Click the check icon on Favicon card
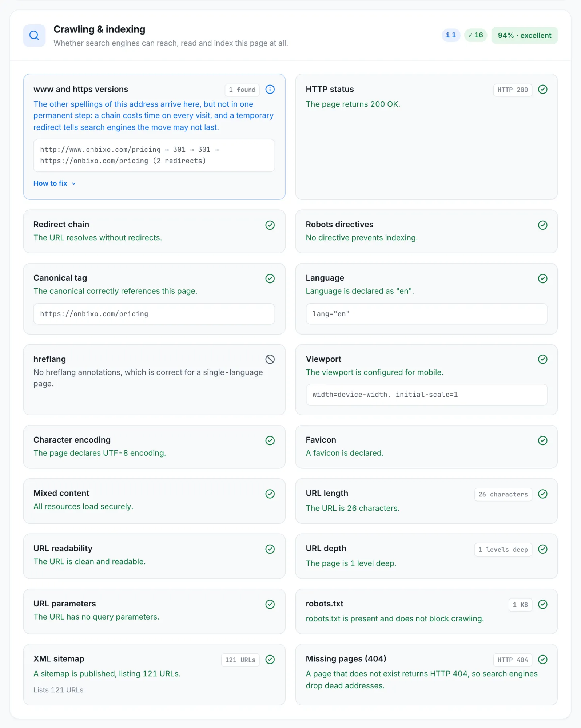Image resolution: width=581 pixels, height=728 pixels. tap(542, 440)
